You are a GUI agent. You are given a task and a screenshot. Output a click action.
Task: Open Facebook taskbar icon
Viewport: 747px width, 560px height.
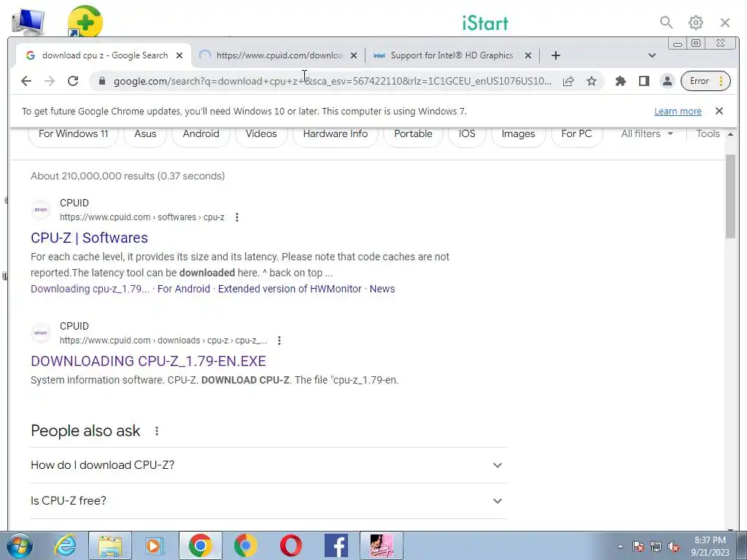[x=336, y=545]
